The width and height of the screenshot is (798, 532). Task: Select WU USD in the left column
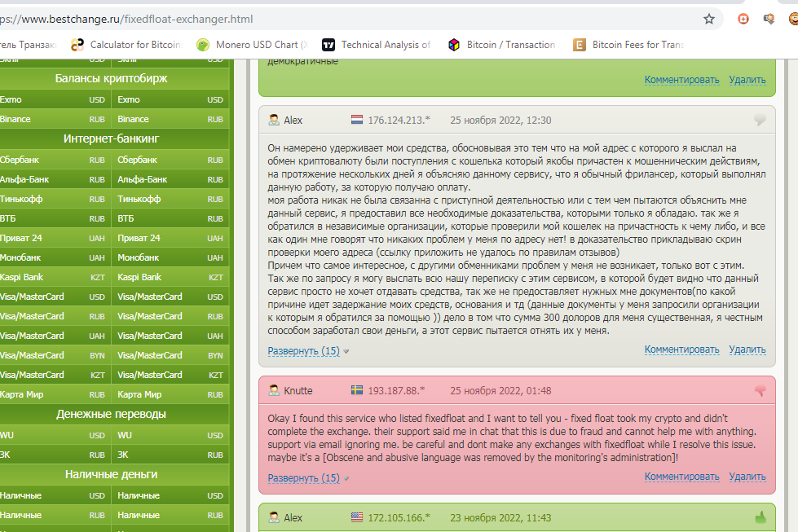coord(55,435)
